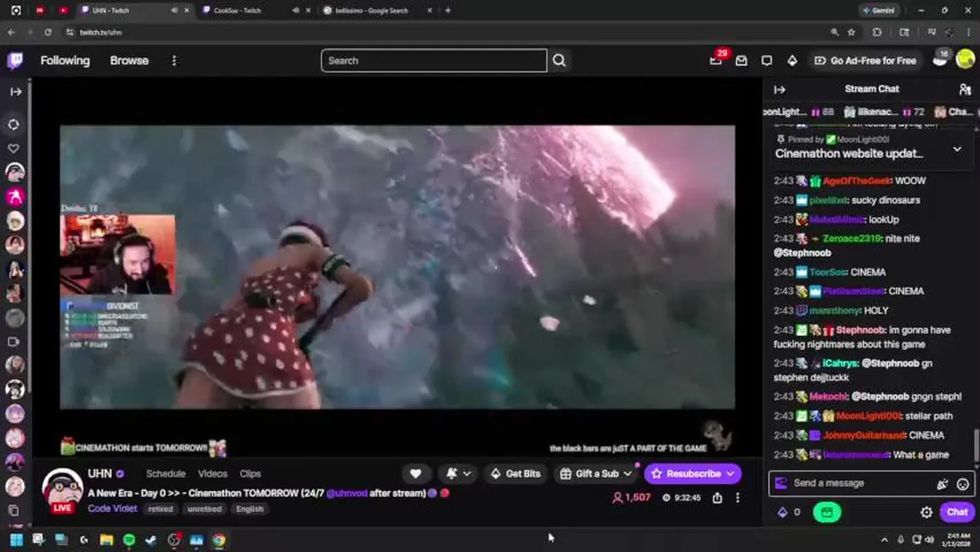Click the heart follow button

tap(416, 474)
